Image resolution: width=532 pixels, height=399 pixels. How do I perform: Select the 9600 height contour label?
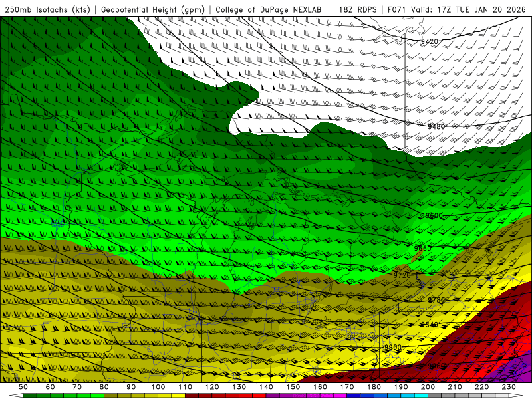[434, 215]
